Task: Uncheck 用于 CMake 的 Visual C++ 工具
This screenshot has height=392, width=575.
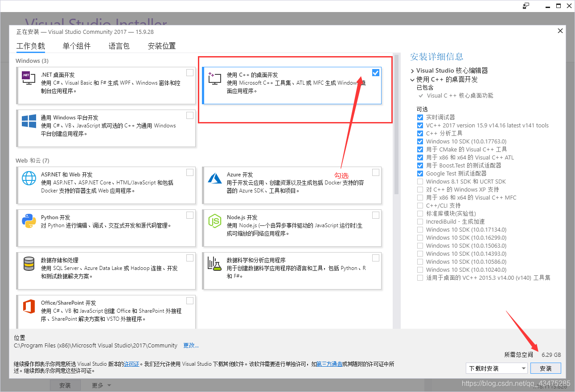Action: click(420, 149)
